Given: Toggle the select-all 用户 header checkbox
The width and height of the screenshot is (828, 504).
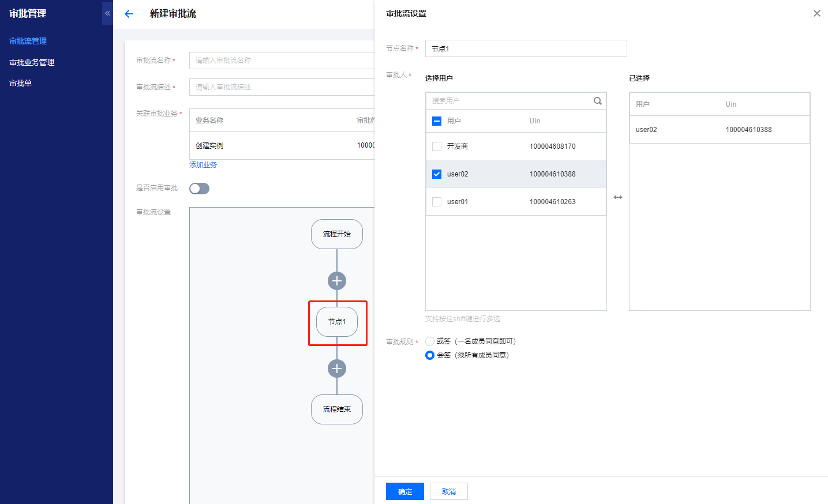Looking at the screenshot, I should [437, 121].
